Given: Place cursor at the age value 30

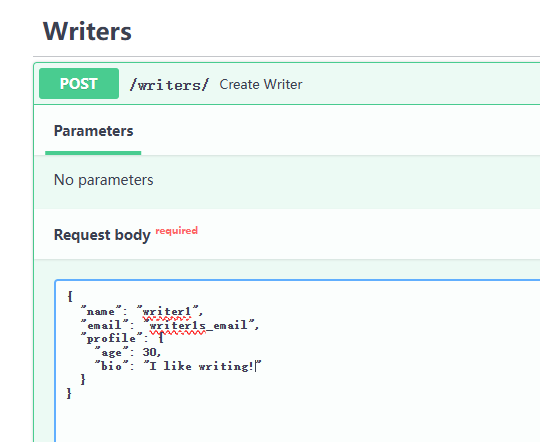Looking at the screenshot, I should (x=149, y=352).
